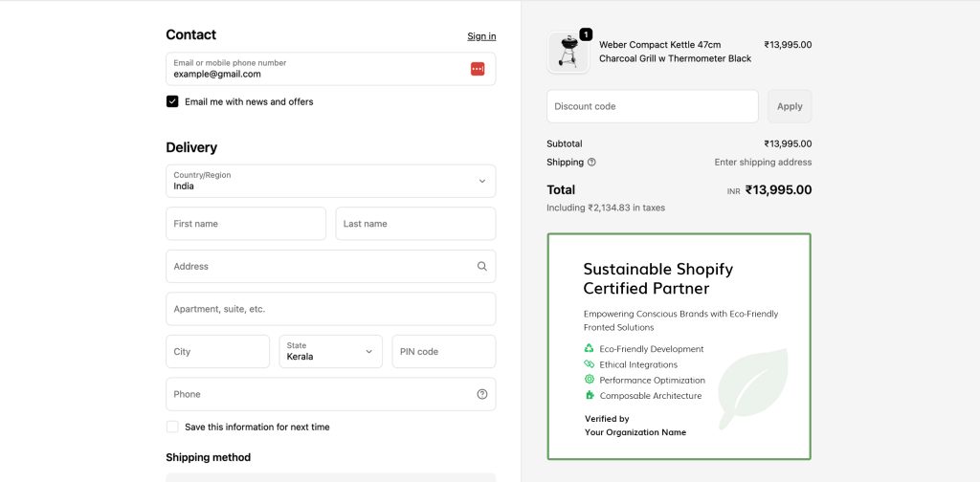Focus the Email or mobile phone number field
This screenshot has height=482, width=980.
click(x=330, y=69)
